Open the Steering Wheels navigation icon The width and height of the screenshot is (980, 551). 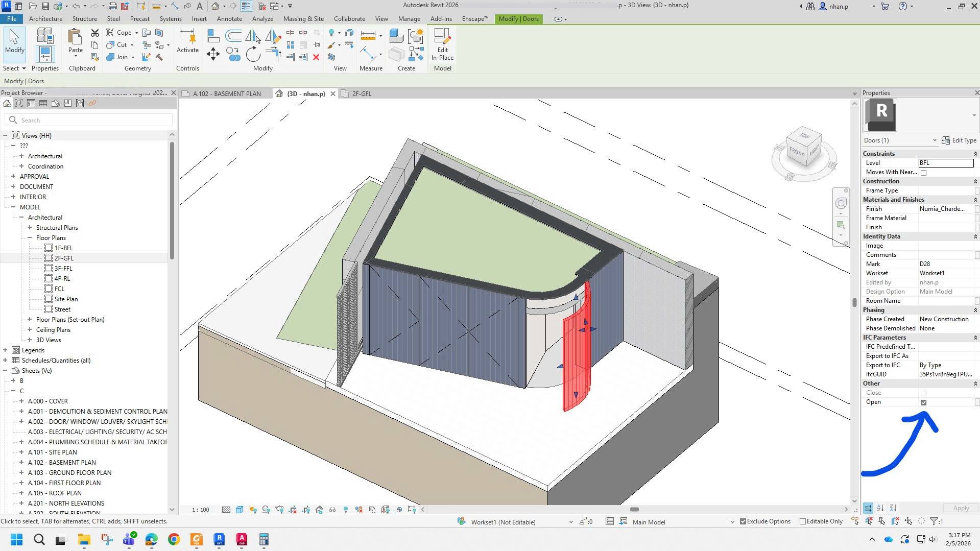coord(841,203)
